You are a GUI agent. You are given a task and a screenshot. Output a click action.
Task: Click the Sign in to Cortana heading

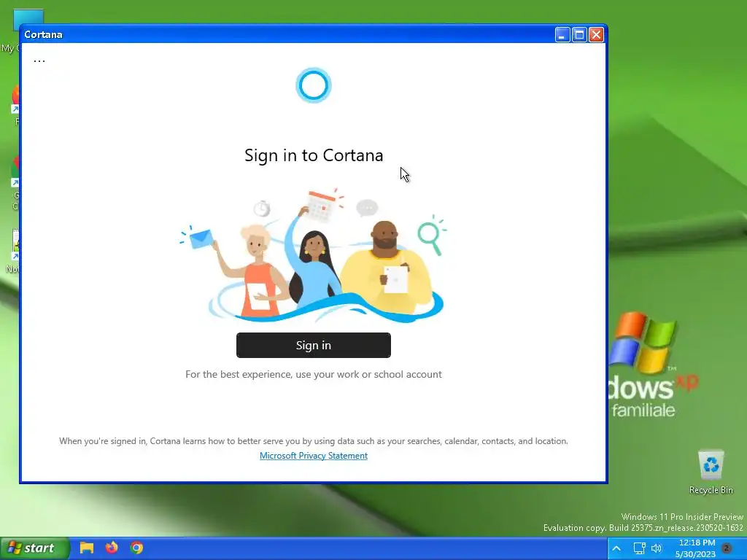coord(314,155)
